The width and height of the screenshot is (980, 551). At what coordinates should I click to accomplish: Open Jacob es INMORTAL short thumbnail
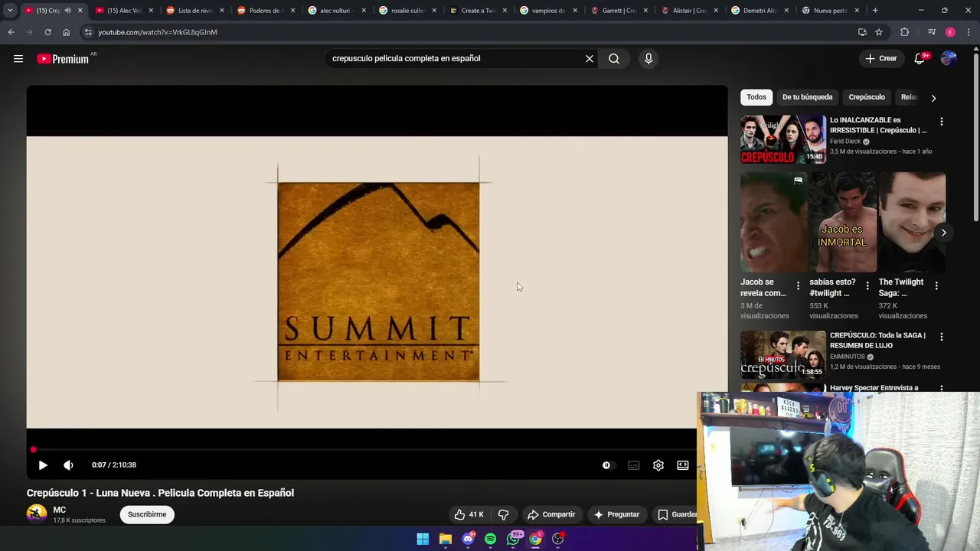pos(842,222)
